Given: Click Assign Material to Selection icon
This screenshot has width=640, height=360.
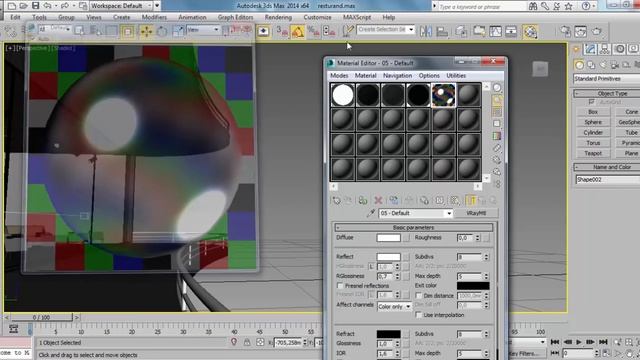Looking at the screenshot, I should [x=362, y=200].
